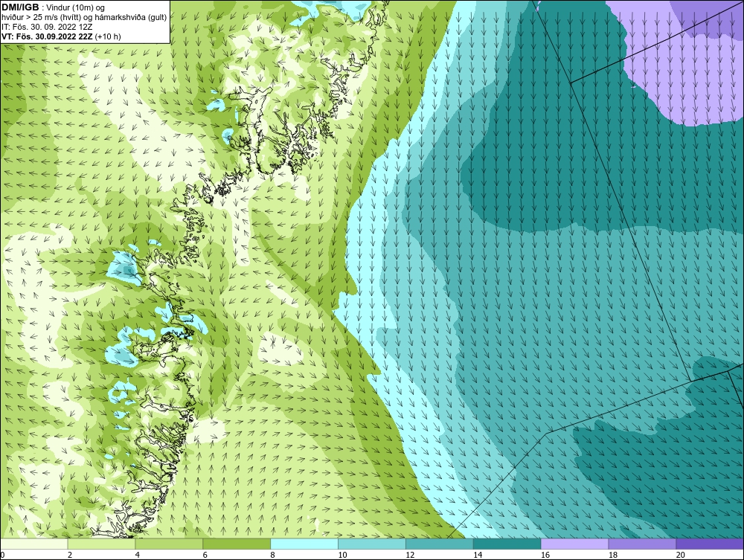
Task: Click the pale cyan 8–10 m/s legend swatch
Action: pos(304,544)
